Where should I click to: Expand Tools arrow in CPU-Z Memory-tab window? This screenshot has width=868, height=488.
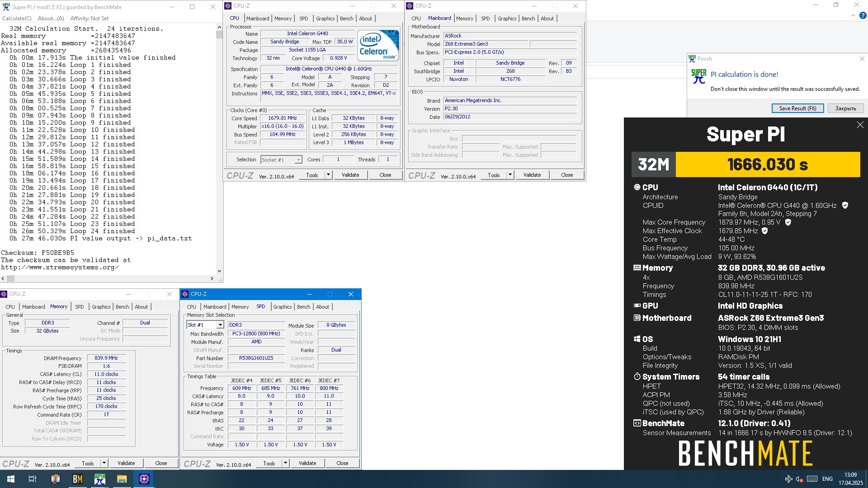(x=104, y=463)
